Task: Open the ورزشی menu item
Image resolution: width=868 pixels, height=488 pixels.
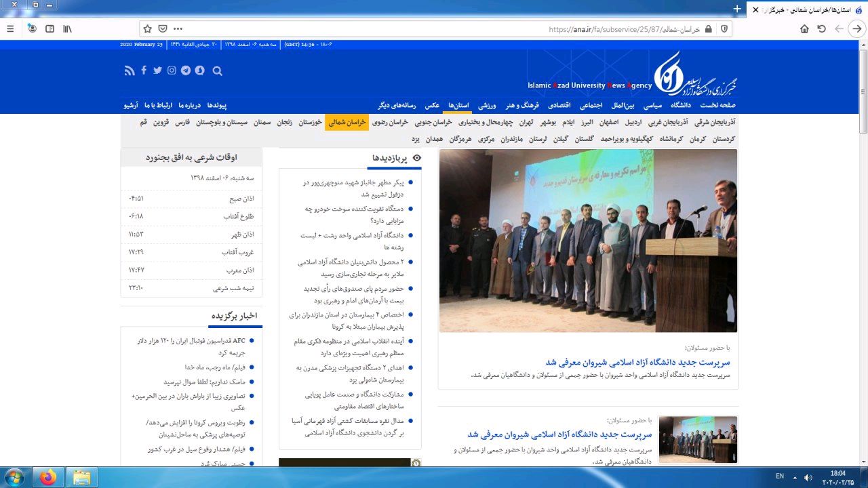Action: coord(487,105)
